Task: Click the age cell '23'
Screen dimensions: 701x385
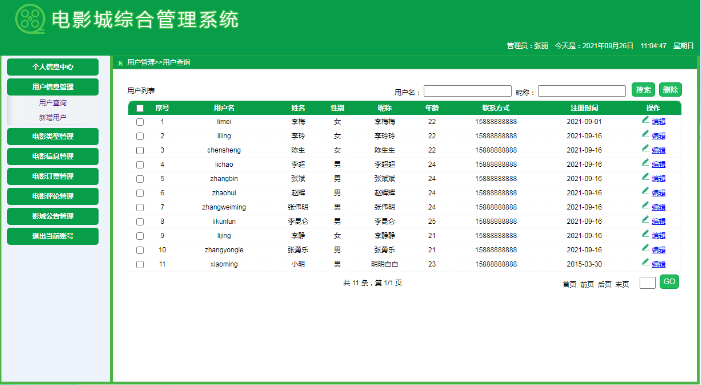Action: point(432,264)
